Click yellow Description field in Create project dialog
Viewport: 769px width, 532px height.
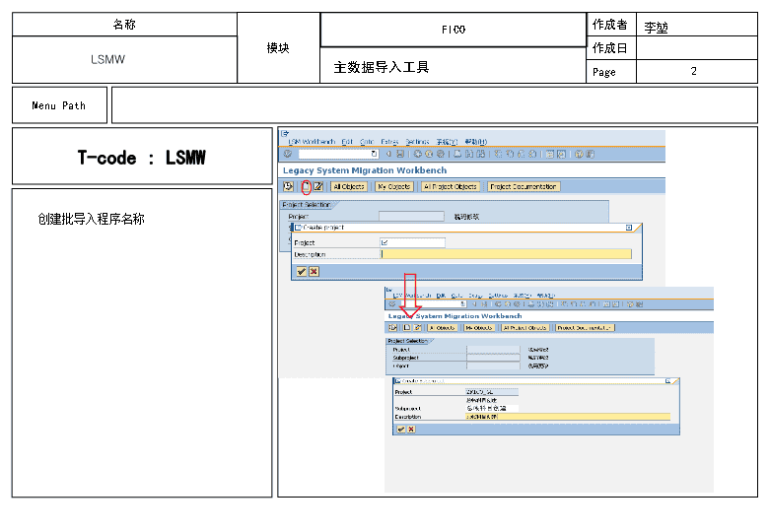coord(506,254)
